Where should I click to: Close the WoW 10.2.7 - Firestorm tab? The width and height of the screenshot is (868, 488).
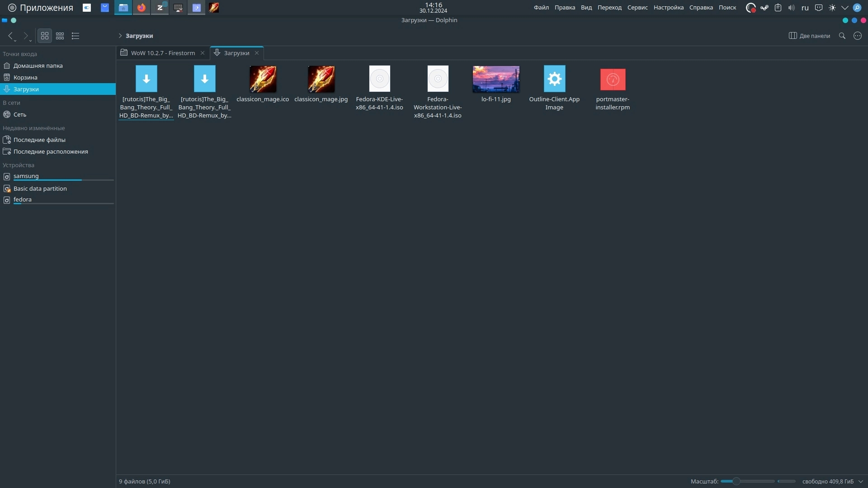click(x=203, y=53)
